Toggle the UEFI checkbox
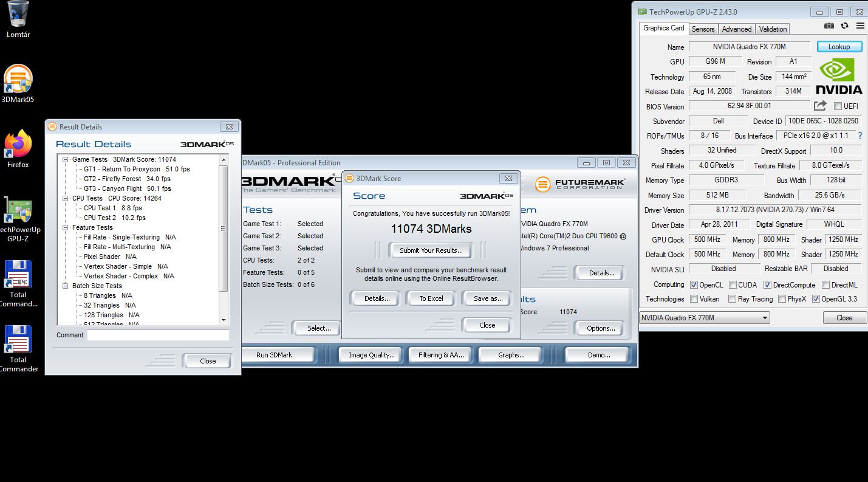 (838, 106)
